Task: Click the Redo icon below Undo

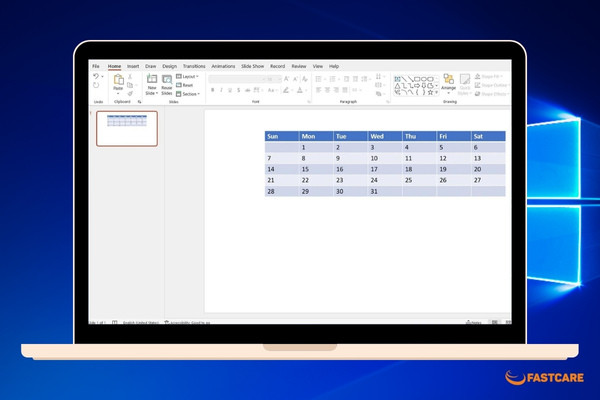Action: click(96, 85)
